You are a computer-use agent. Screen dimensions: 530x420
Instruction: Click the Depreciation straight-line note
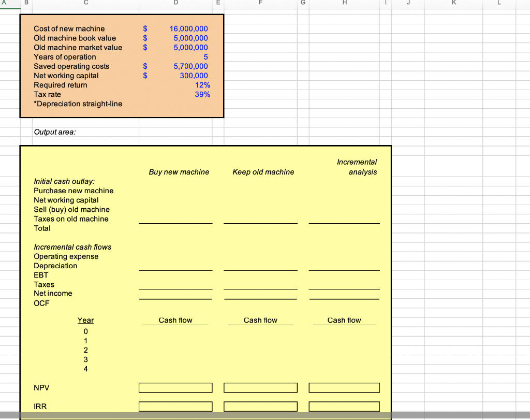click(x=78, y=104)
